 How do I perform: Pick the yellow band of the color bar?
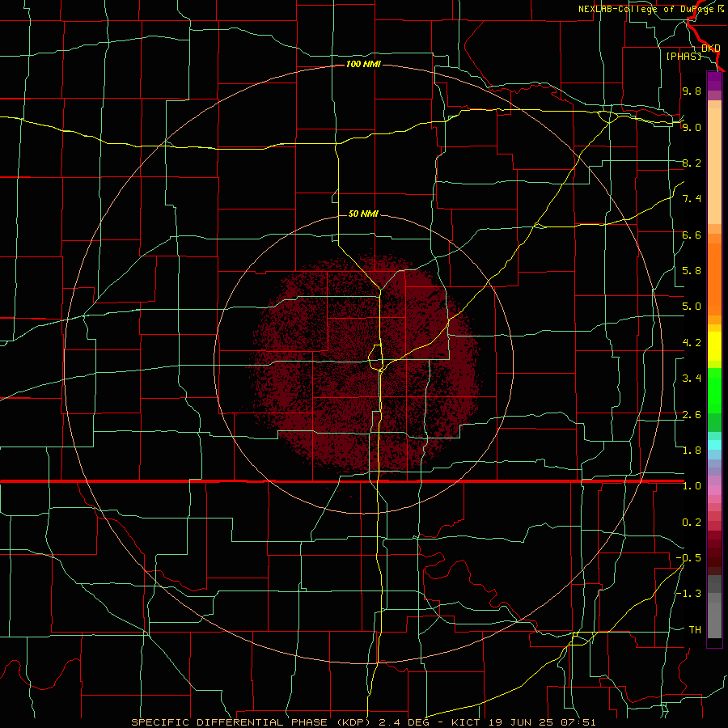[x=714, y=346]
